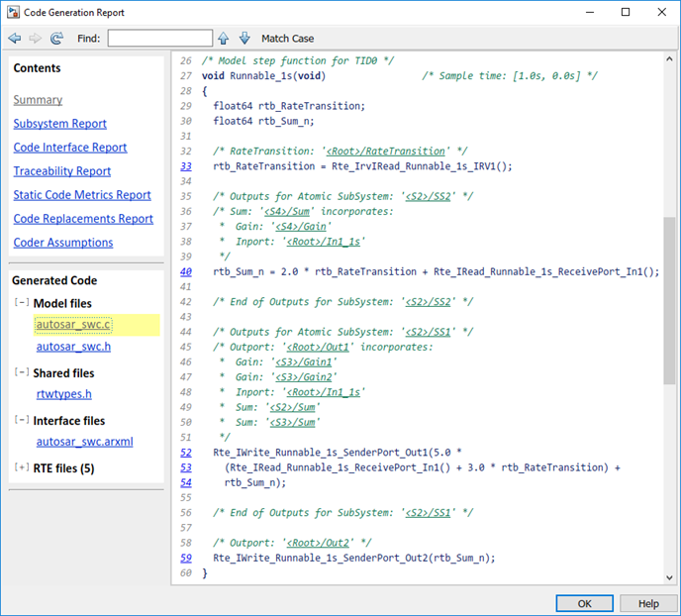Collapse the Interface files section
The width and height of the screenshot is (681, 616).
(22, 421)
